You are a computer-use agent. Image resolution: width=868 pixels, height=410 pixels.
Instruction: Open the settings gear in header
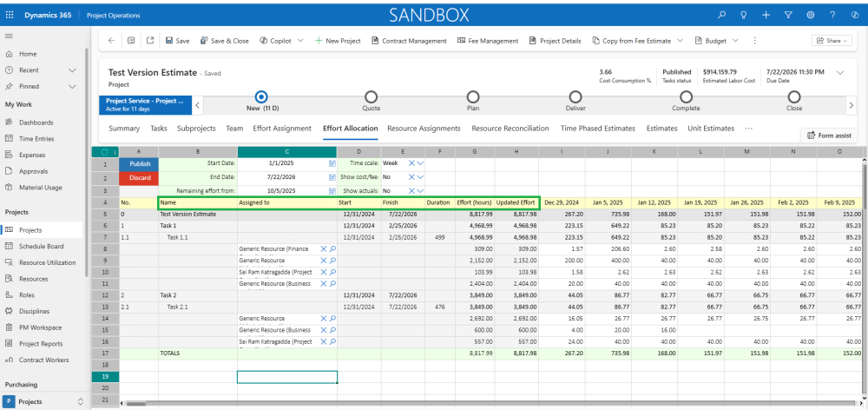point(810,15)
